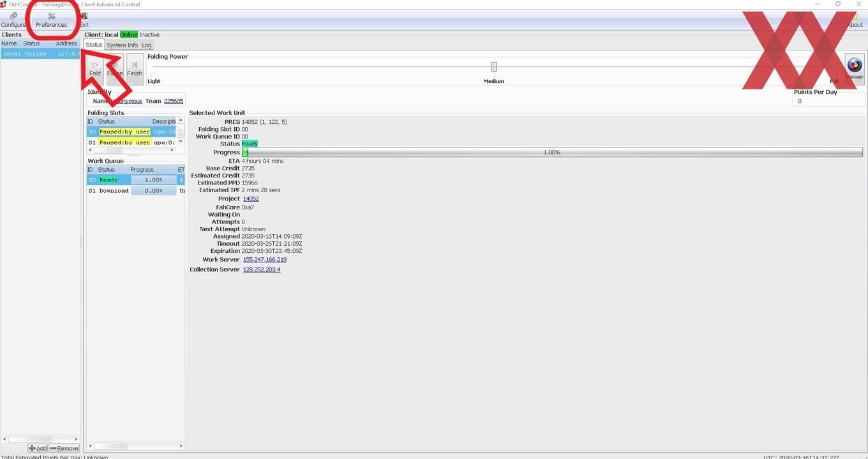Click the Timeout date value

click(272, 244)
